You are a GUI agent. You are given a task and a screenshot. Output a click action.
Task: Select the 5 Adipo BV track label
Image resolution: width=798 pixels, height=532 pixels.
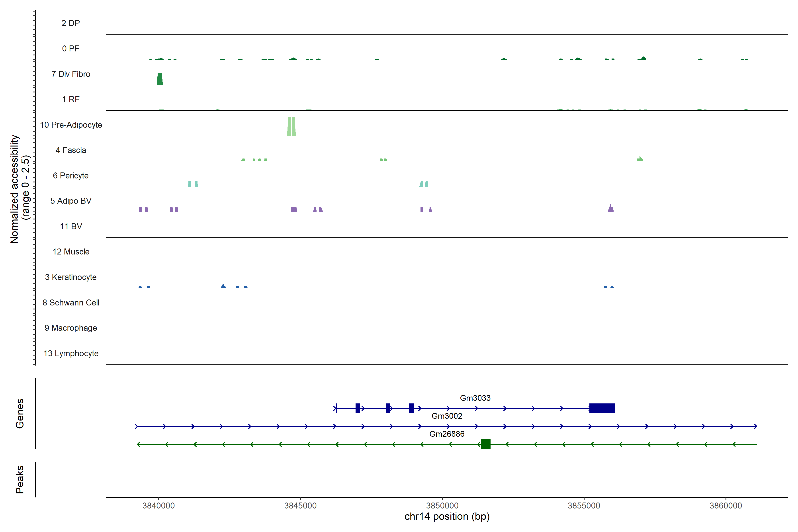[x=70, y=201]
